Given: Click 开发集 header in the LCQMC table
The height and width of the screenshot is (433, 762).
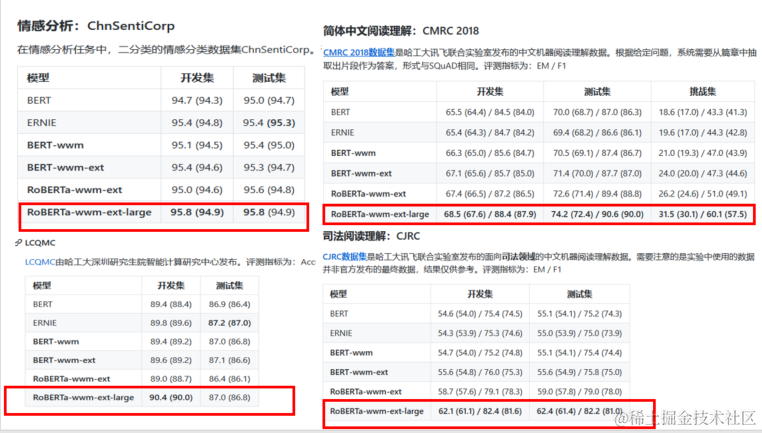Looking at the screenshot, I should click(x=171, y=285).
